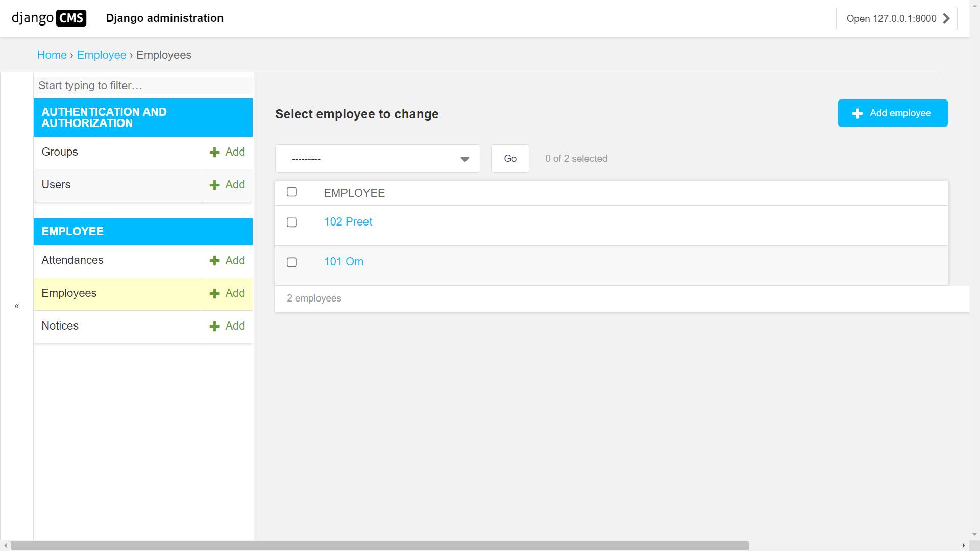Viewport: 980px width, 551px height.
Task: Click the plus icon to add a Notice
Action: point(214,326)
